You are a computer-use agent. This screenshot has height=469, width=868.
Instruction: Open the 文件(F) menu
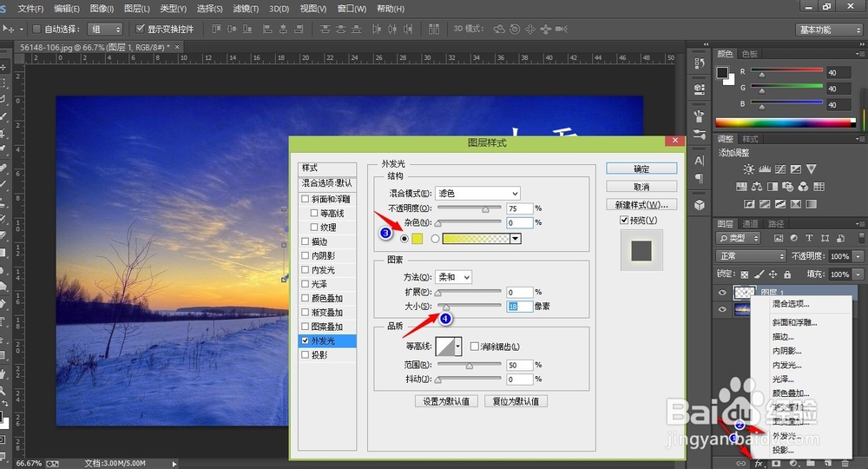click(x=30, y=9)
